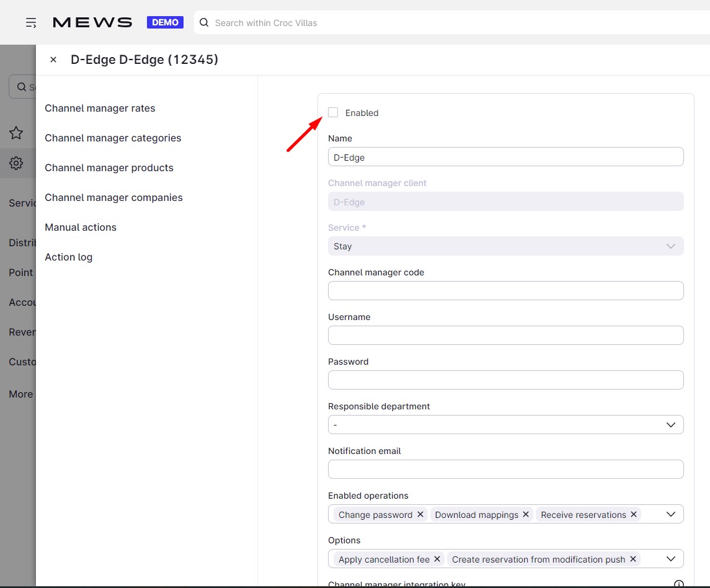
Task: Click the Username input field
Action: (x=506, y=335)
